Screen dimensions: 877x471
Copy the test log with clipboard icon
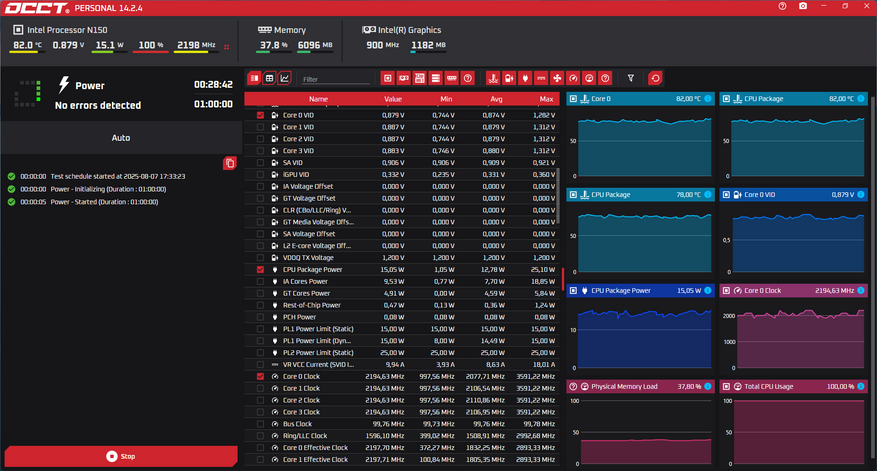click(x=229, y=163)
